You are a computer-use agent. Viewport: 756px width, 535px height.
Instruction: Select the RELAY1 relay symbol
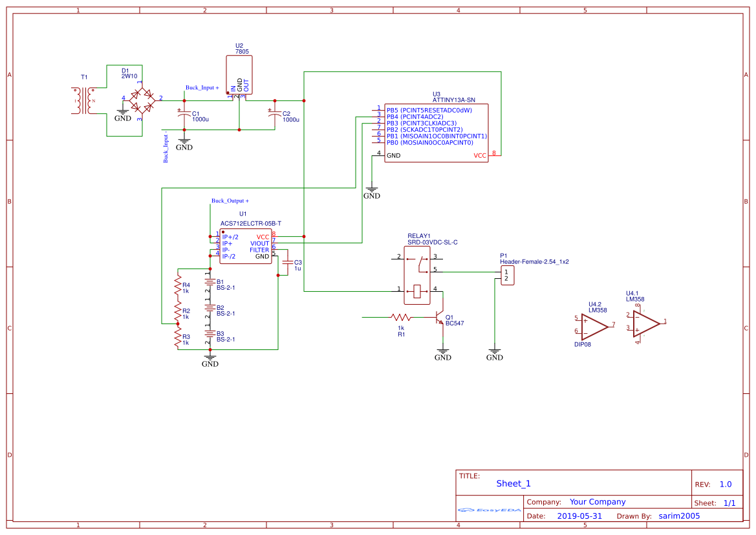[417, 276]
